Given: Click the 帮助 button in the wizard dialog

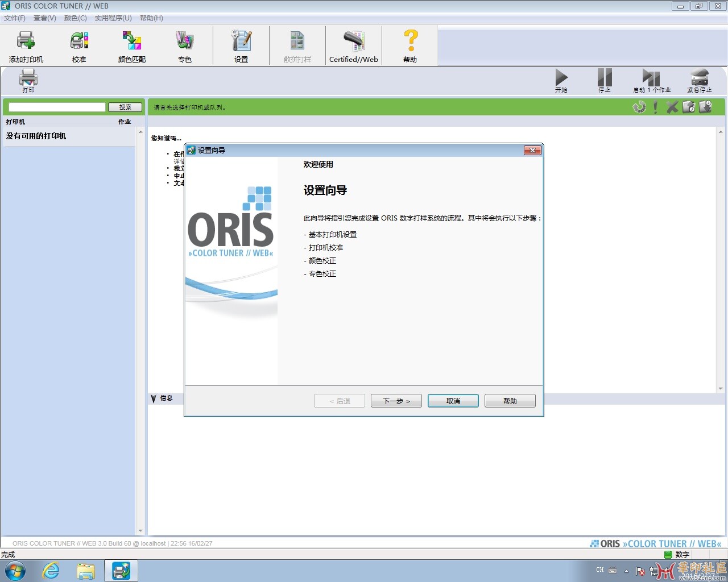Looking at the screenshot, I should (510, 401).
